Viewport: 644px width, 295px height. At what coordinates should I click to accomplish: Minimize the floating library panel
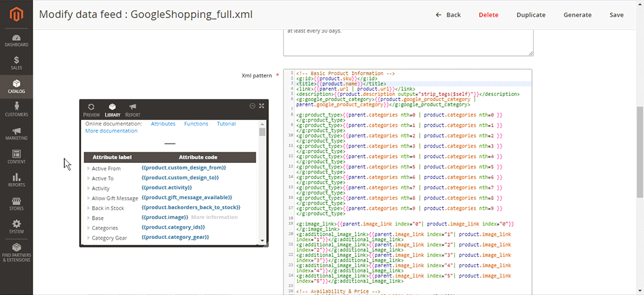252,106
